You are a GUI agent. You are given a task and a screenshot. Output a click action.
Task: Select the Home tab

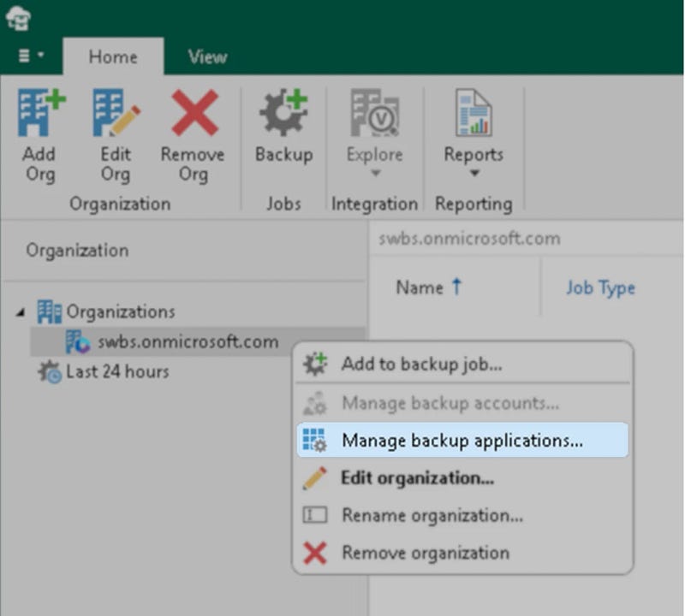(113, 56)
